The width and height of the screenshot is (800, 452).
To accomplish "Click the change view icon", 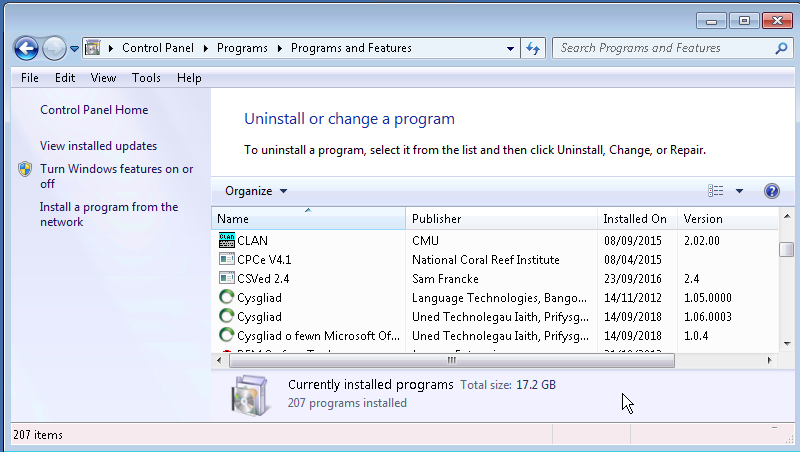I will point(715,191).
